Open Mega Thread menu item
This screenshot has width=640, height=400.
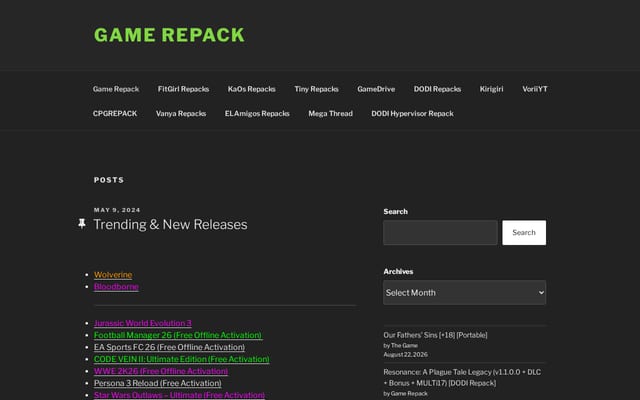pyautogui.click(x=330, y=113)
